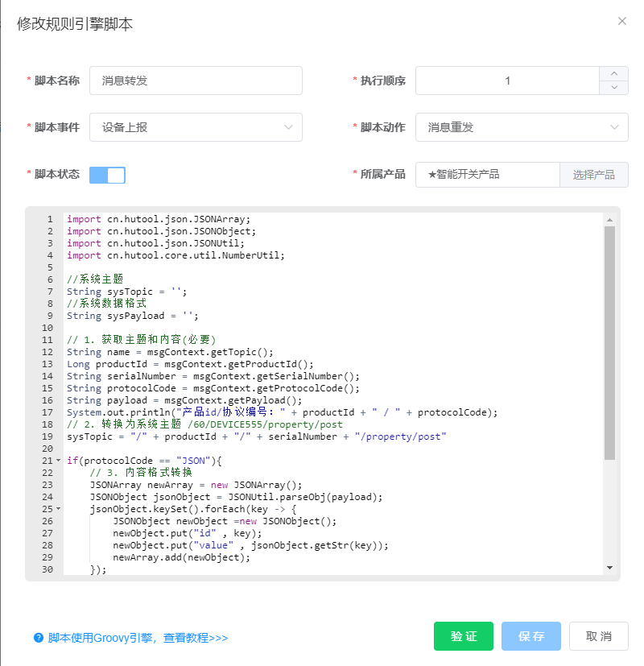Click the 保存 button
The width and height of the screenshot is (644, 666).
coord(531,636)
